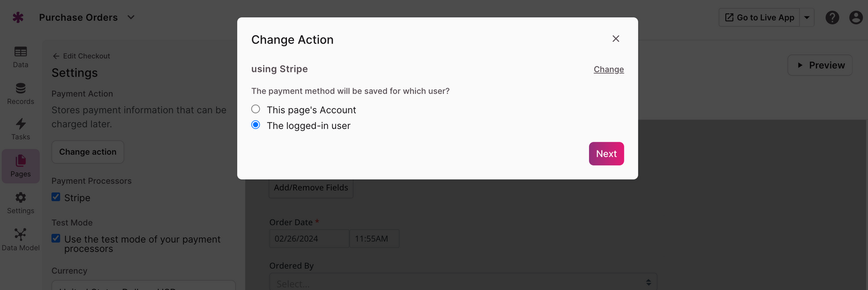Screen dimensions: 868x290
Task: Toggle the Stripe payment processor checkbox
Action: tap(56, 197)
